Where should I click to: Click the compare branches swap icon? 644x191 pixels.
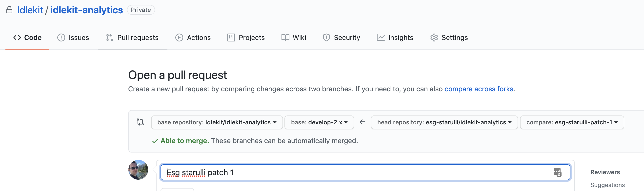coord(140,122)
